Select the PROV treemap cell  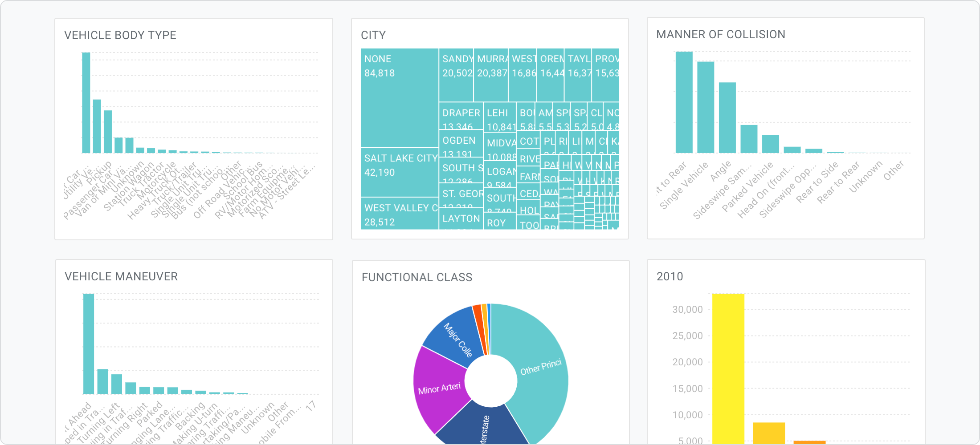(605, 75)
